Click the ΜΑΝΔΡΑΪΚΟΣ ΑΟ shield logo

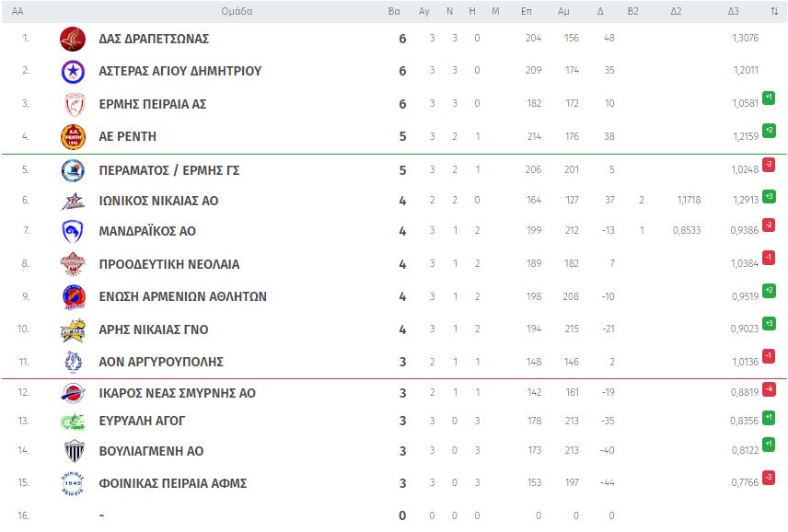pyautogui.click(x=73, y=231)
